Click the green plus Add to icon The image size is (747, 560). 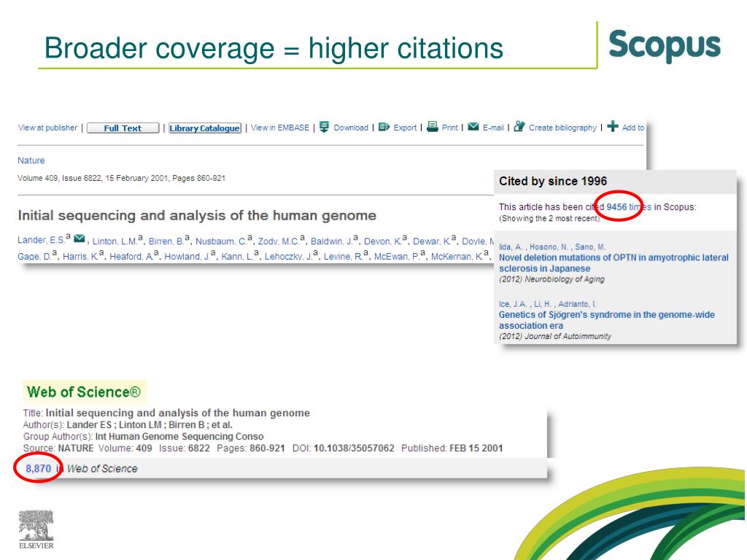click(x=613, y=127)
